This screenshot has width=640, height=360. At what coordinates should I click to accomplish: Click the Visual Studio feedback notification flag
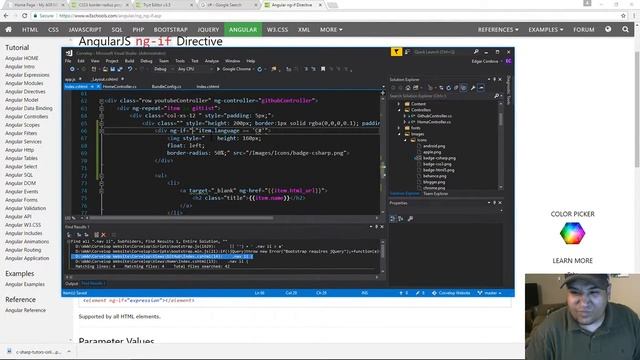coord(396,52)
